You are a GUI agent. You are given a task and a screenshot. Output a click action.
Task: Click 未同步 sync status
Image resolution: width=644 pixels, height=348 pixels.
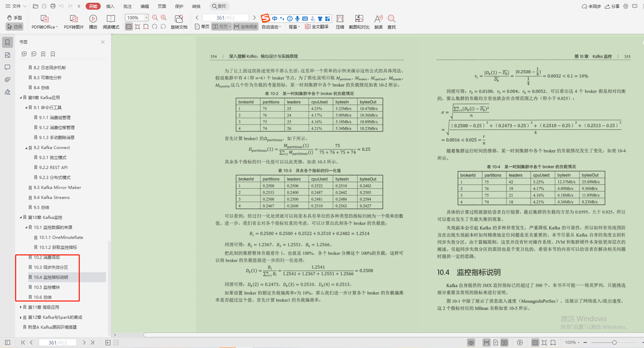[x=591, y=6]
